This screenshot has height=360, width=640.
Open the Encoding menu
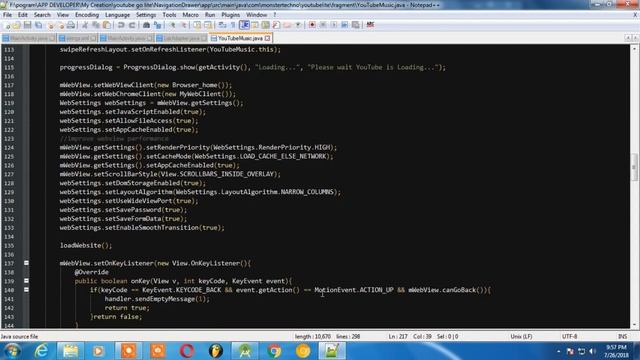click(87, 15)
